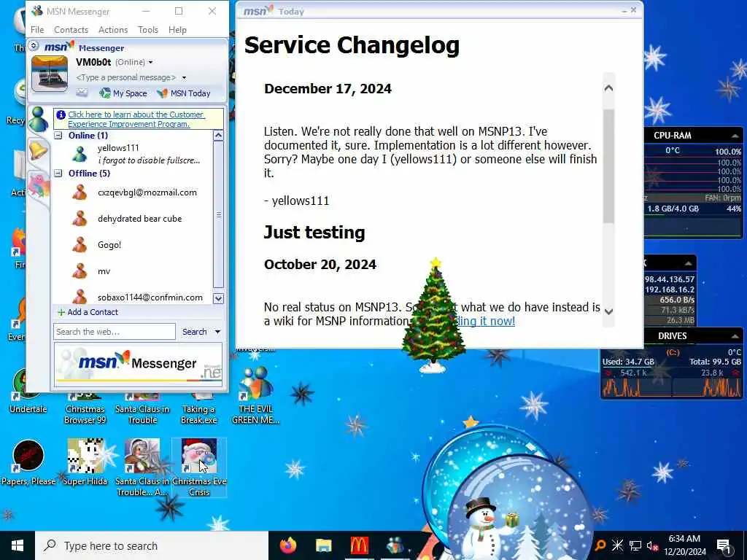
Task: Click the VM0b0t display picture
Action: click(x=50, y=74)
